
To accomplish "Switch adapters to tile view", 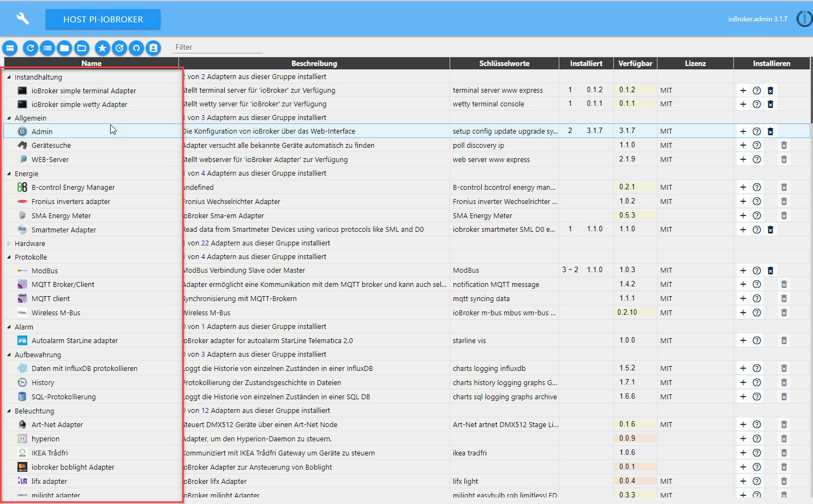I will coord(10,48).
